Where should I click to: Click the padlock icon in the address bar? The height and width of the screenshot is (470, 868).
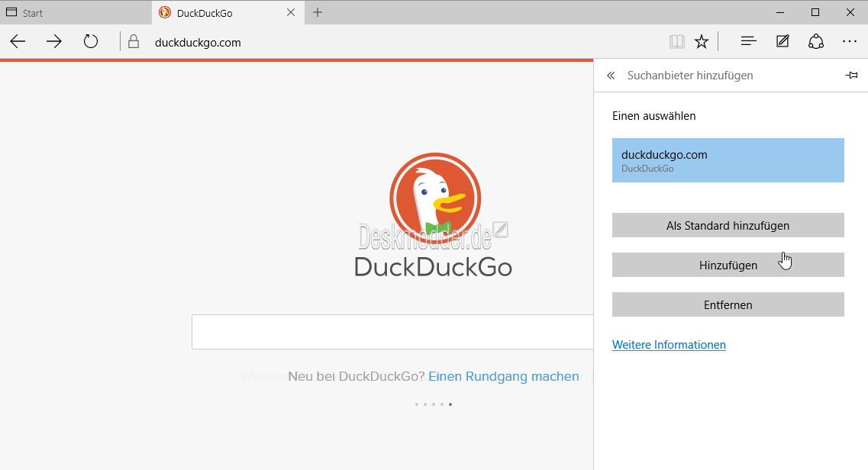134,41
